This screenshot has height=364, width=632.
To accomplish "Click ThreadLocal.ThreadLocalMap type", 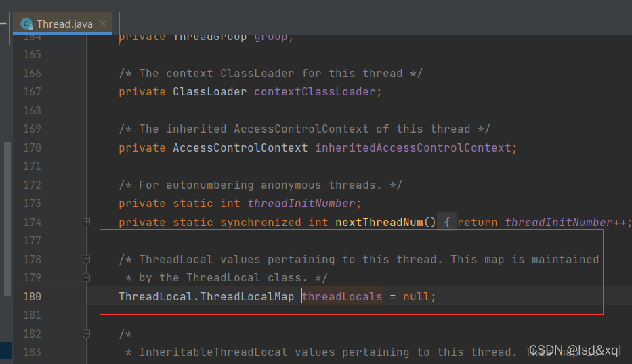I will point(207,297).
